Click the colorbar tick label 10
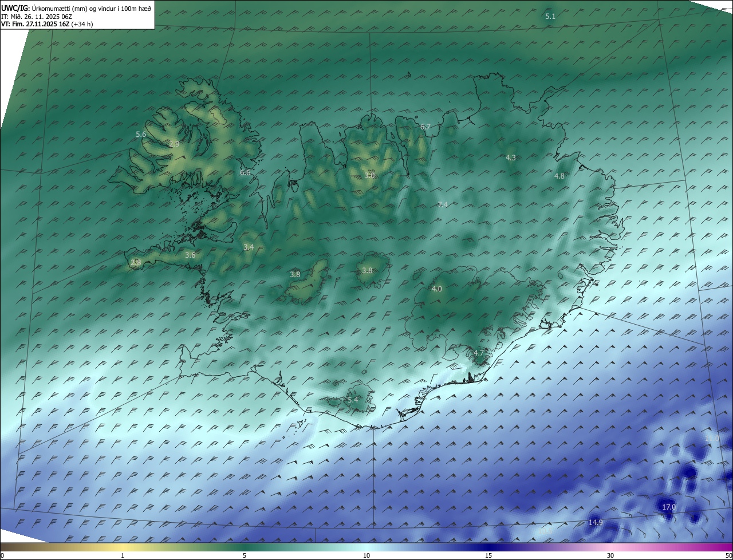The image size is (733, 560). click(366, 555)
